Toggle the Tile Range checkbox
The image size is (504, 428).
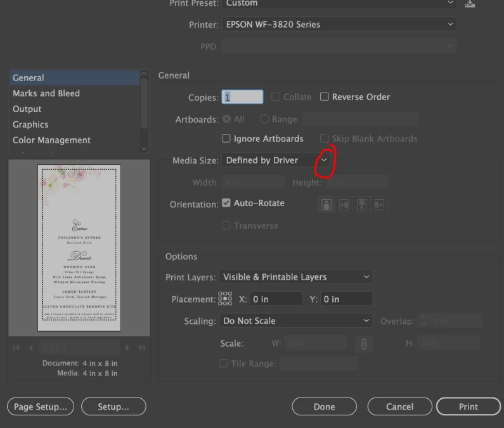(x=223, y=363)
